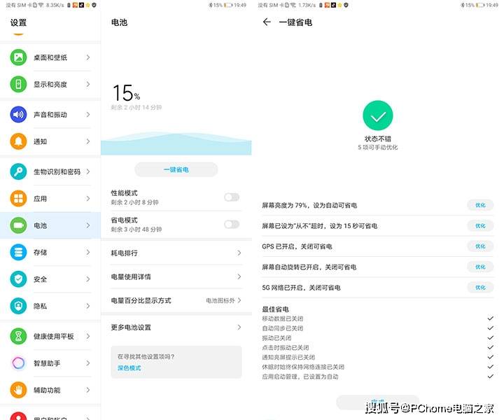Open the 深色模式 link

(x=129, y=367)
